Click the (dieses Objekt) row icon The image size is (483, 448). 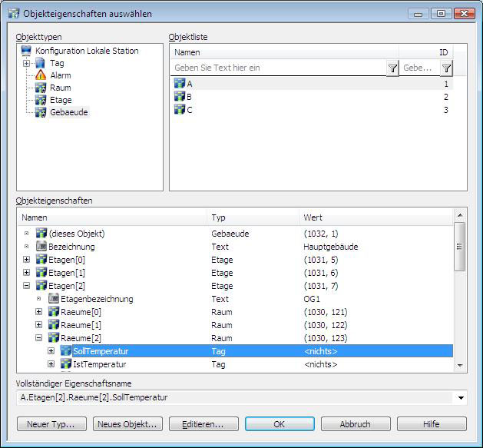pos(41,234)
